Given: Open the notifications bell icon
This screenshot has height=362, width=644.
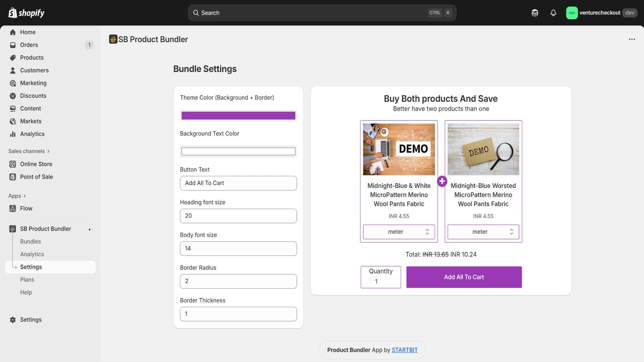Looking at the screenshot, I should click(553, 13).
